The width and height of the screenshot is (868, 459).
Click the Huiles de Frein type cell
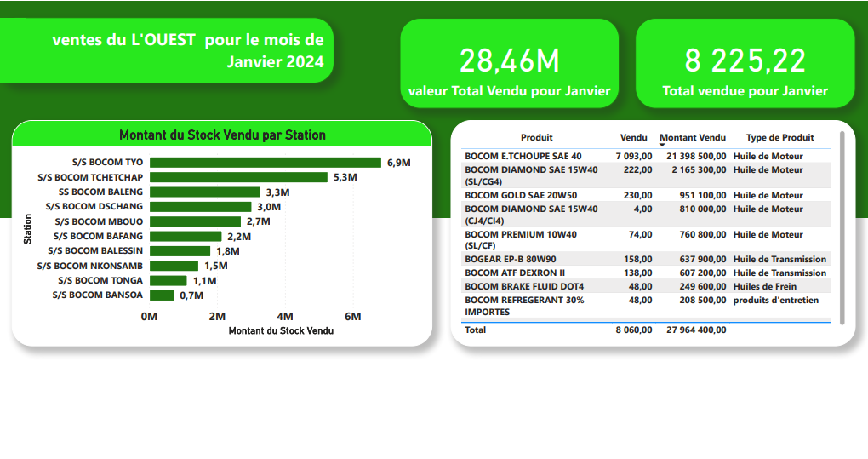pos(764,286)
